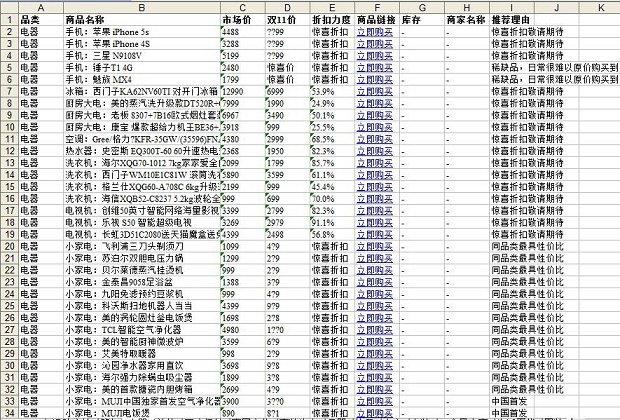The image size is (620, 420).
Task: Select the 西门子KA62NV60TI 冰箱 name cell
Action: (x=142, y=91)
